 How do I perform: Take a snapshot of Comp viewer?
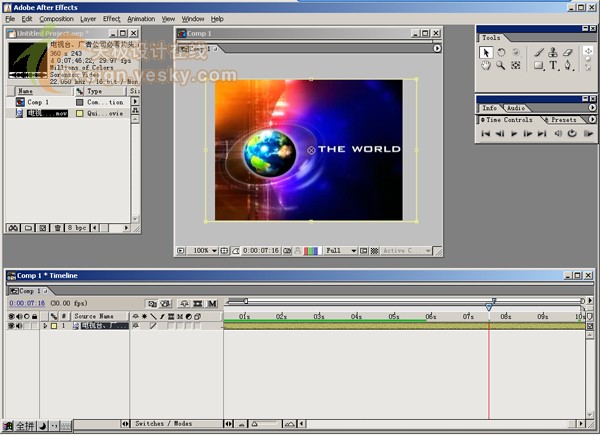click(x=287, y=251)
